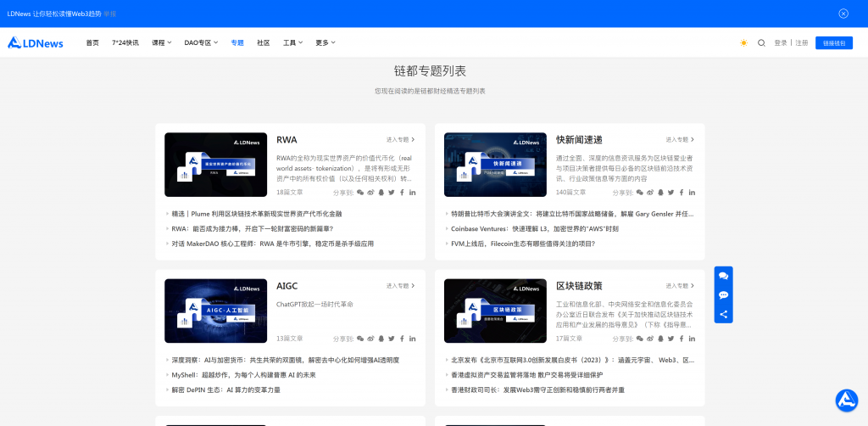The image size is (868, 426).
Task: Enter 区块链政策 topic via 进入专题
Action: 681,286
